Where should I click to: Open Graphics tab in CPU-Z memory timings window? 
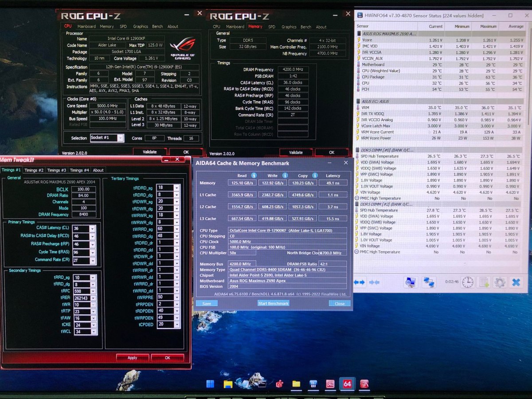pos(289,27)
